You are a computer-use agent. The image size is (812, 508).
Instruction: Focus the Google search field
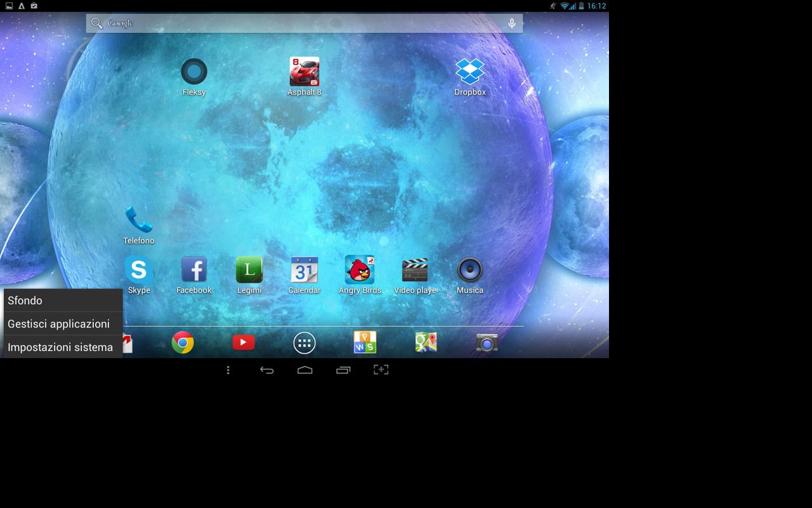(304, 23)
